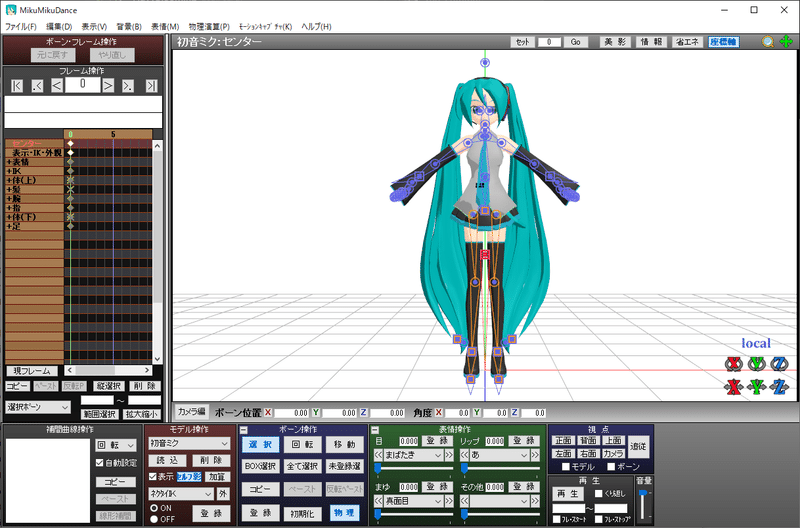The width and height of the screenshot is (800, 528).
Task: Toggle the くり返し repeat checkbox
Action: click(x=599, y=493)
